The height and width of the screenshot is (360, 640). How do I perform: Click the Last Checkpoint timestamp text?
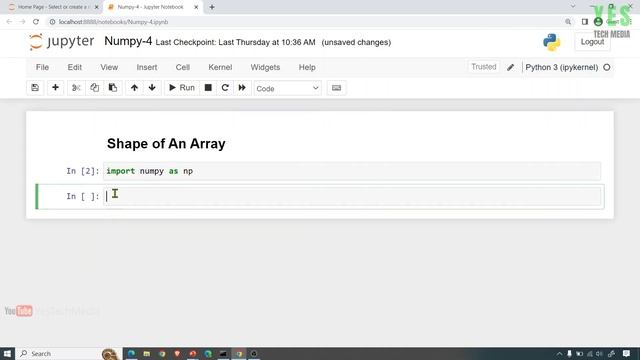pos(236,42)
